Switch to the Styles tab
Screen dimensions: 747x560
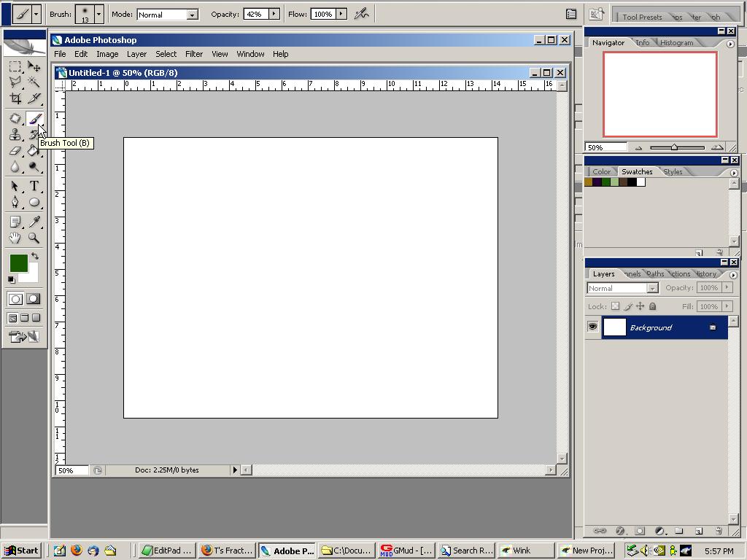673,171
